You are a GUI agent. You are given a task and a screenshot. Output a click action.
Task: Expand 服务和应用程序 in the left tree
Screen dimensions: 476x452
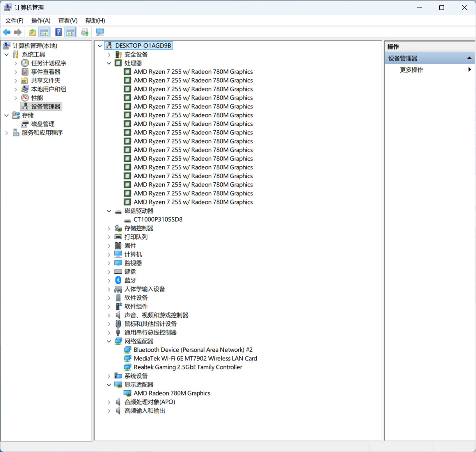click(x=6, y=133)
